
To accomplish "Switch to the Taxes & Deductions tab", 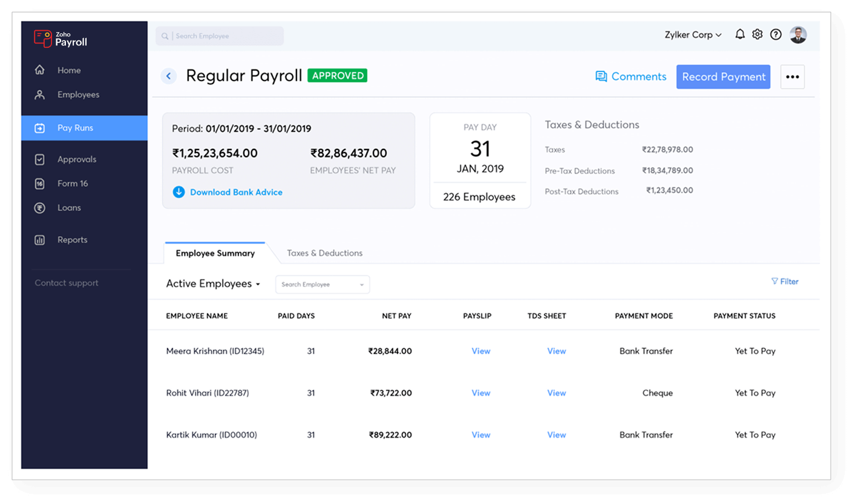I will click(324, 253).
